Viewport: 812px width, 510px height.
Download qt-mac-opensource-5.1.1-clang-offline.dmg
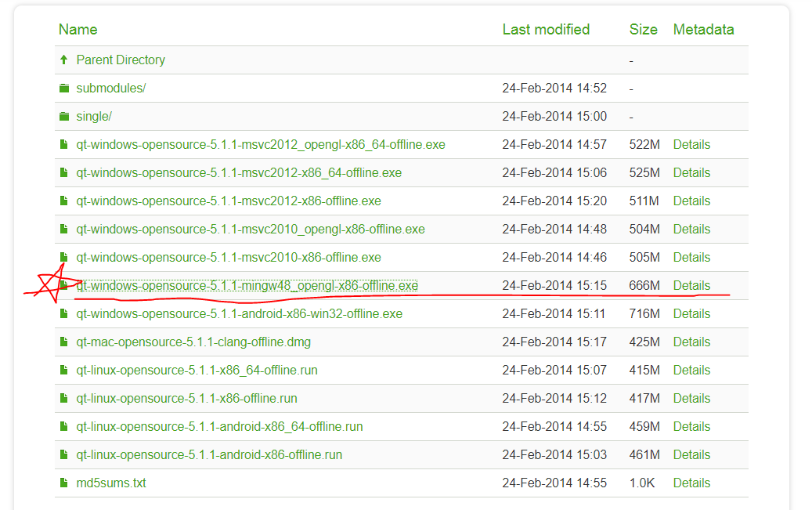(193, 342)
